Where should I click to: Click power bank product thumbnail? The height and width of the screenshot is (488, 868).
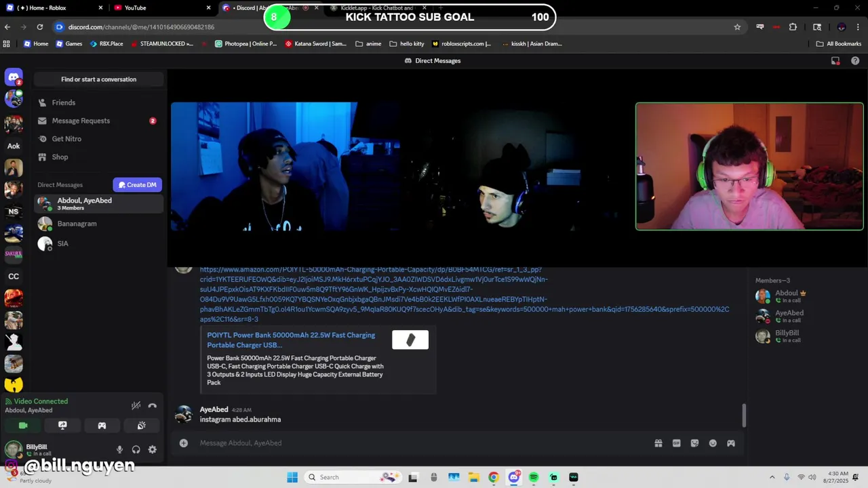(410, 340)
